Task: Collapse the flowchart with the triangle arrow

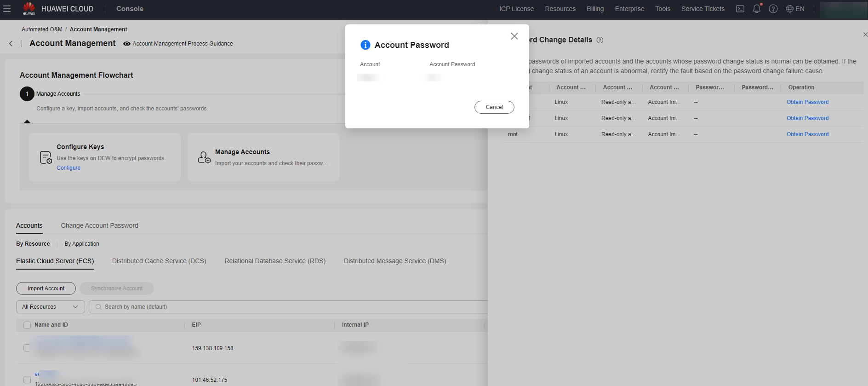Action: click(27, 121)
